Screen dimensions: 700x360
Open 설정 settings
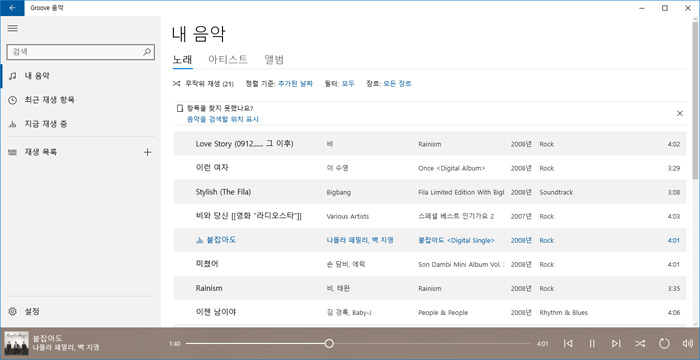tap(80, 311)
